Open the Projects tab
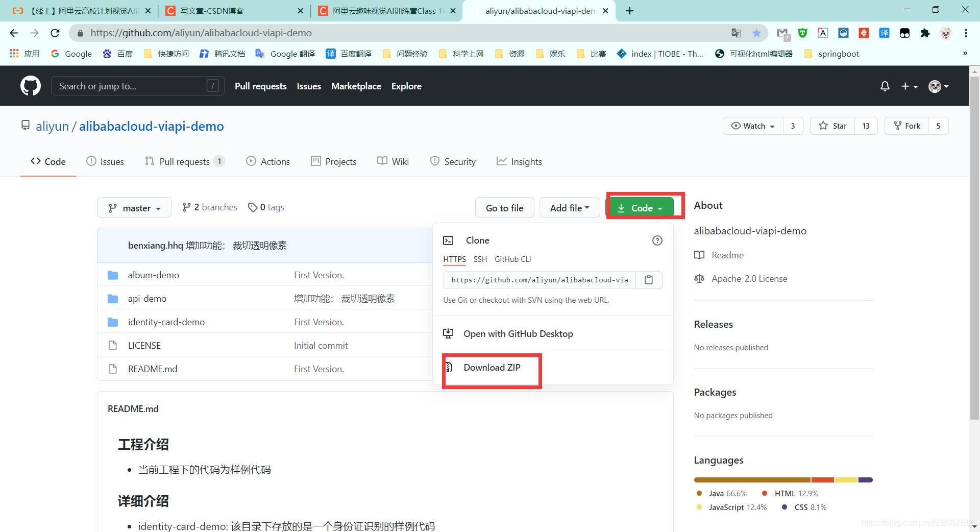 pos(333,161)
